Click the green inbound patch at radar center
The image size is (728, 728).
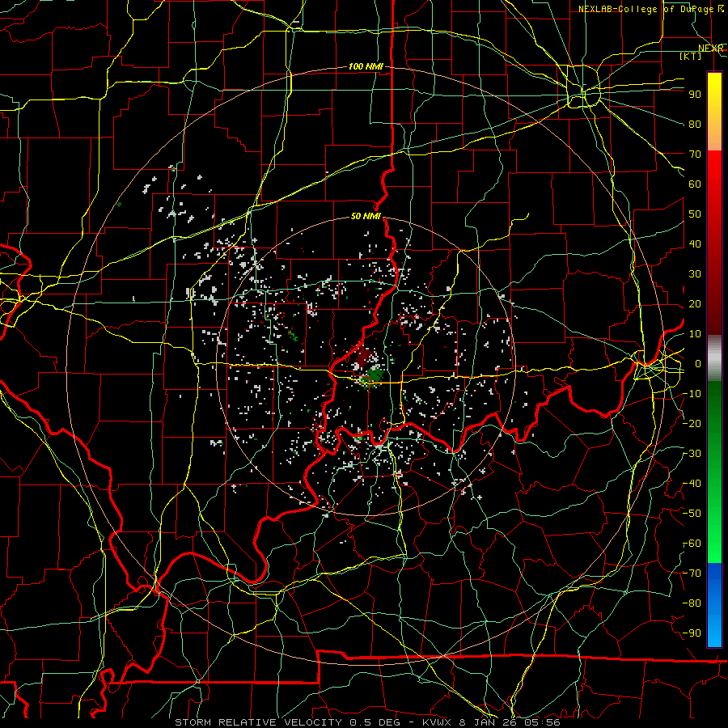pos(373,375)
